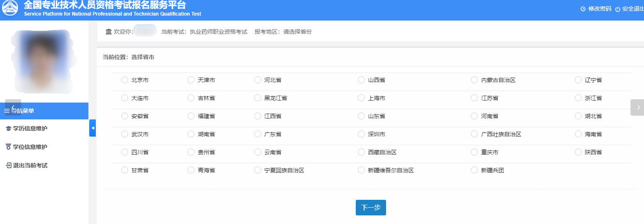The image size is (644, 224).
Task: Select the 北京市 radio button
Action: [124, 80]
